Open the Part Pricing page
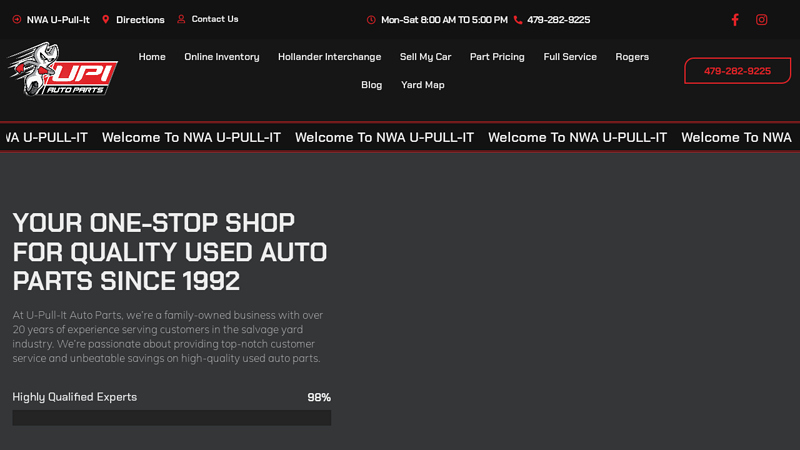This screenshot has width=800, height=450. (x=497, y=57)
